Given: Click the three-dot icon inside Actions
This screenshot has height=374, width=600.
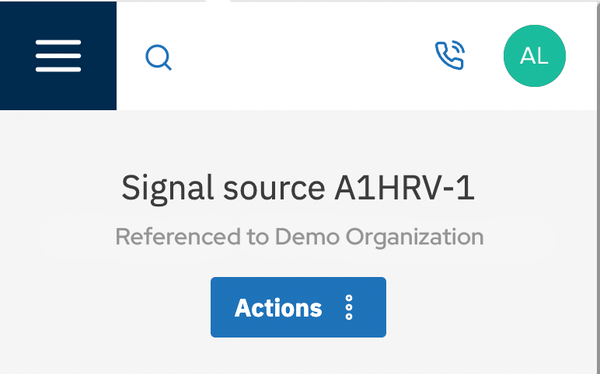Looking at the screenshot, I should (349, 307).
